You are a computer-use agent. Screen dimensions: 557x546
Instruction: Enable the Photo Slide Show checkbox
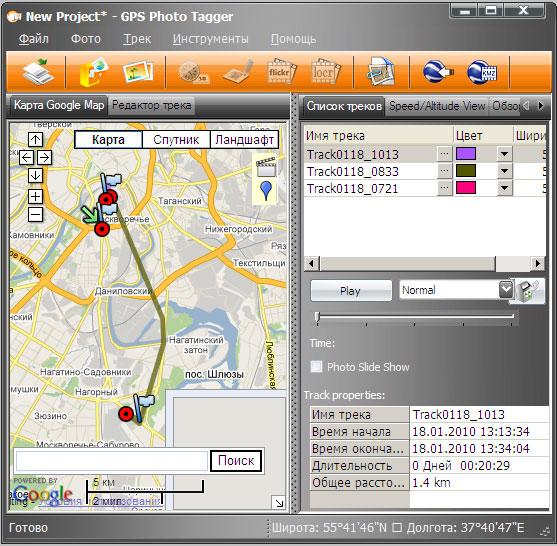[316, 367]
